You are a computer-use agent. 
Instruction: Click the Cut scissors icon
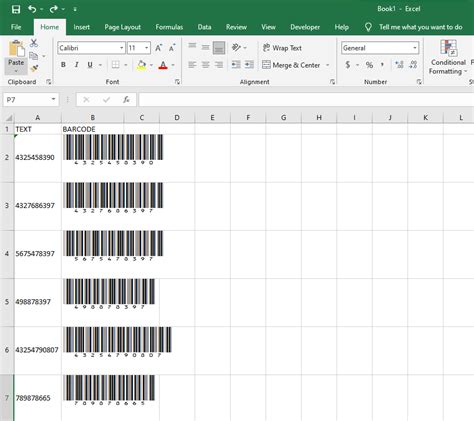coord(34,43)
